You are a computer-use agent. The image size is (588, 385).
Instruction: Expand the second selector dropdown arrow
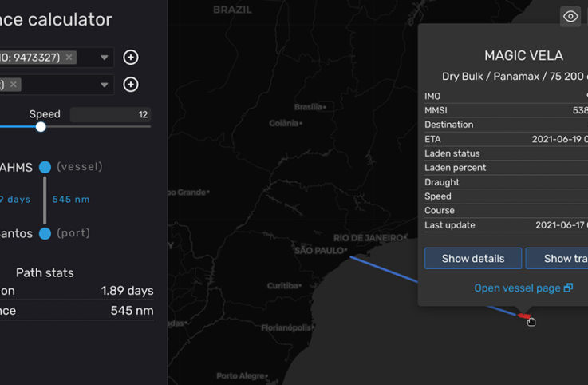pyautogui.click(x=105, y=85)
